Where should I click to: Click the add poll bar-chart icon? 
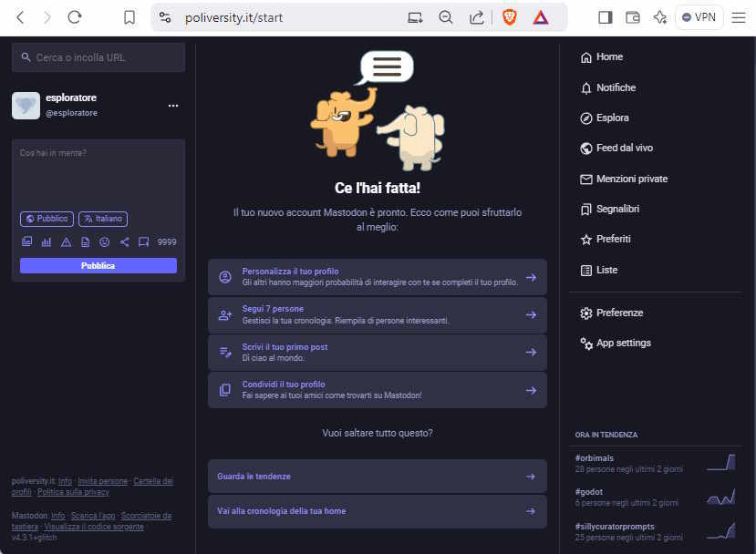point(47,241)
